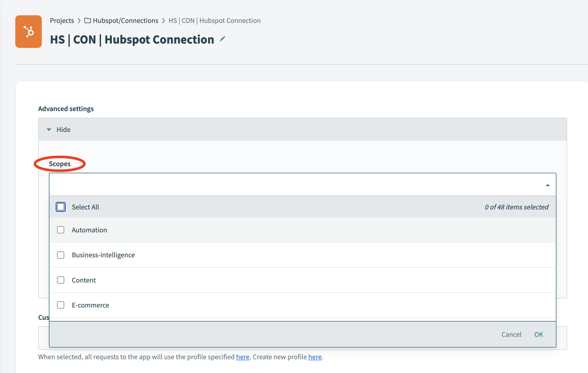The width and height of the screenshot is (588, 373).
Task: Click the Select All label
Action: point(85,207)
